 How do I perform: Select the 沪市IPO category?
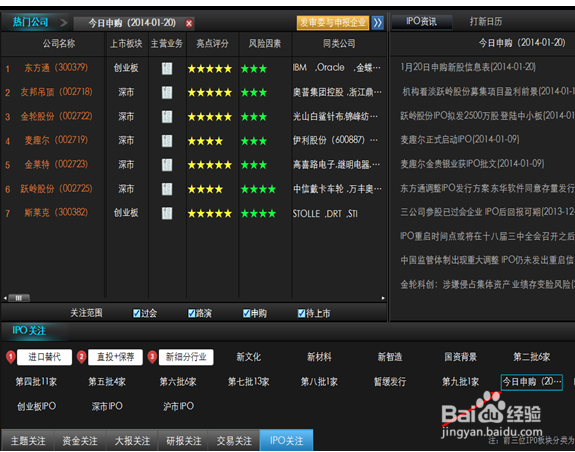pos(178,406)
